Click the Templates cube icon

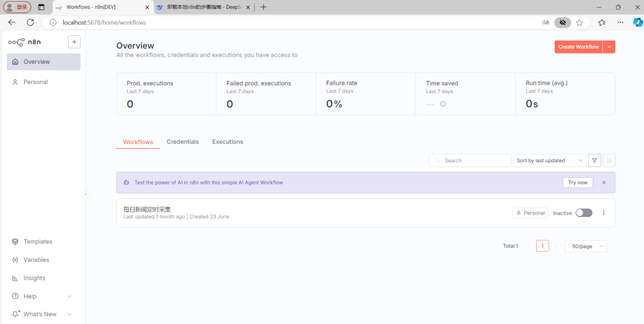click(x=15, y=242)
